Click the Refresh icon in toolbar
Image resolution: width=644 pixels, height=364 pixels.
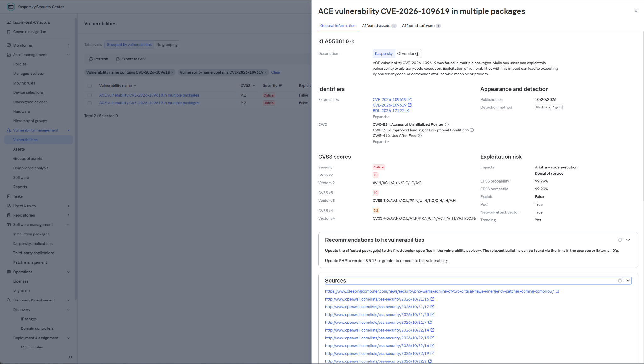(x=91, y=59)
